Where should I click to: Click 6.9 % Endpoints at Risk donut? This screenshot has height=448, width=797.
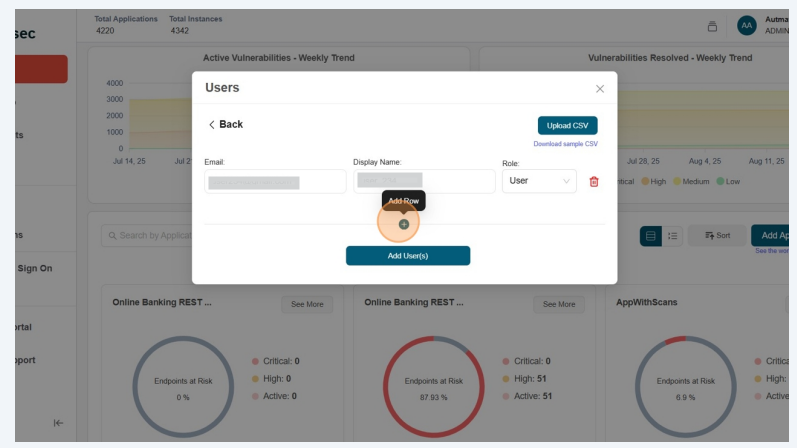685,387
